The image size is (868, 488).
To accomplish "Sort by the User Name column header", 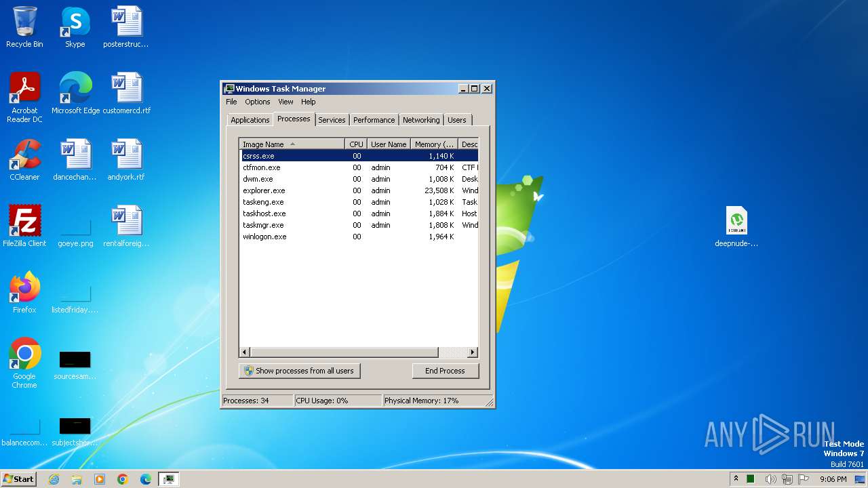I will pos(389,144).
